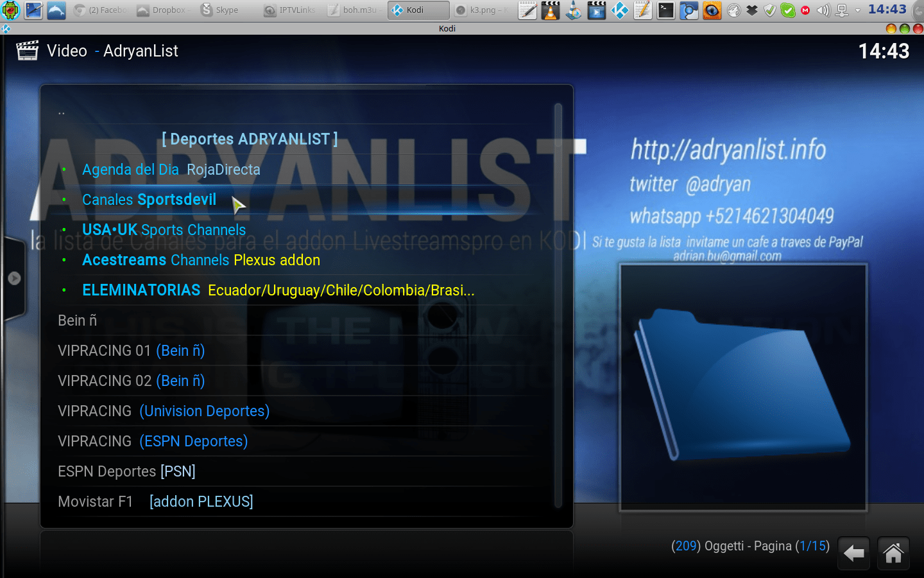Open the green Skype status tray icon
This screenshot has height=578, width=924.
[788, 10]
